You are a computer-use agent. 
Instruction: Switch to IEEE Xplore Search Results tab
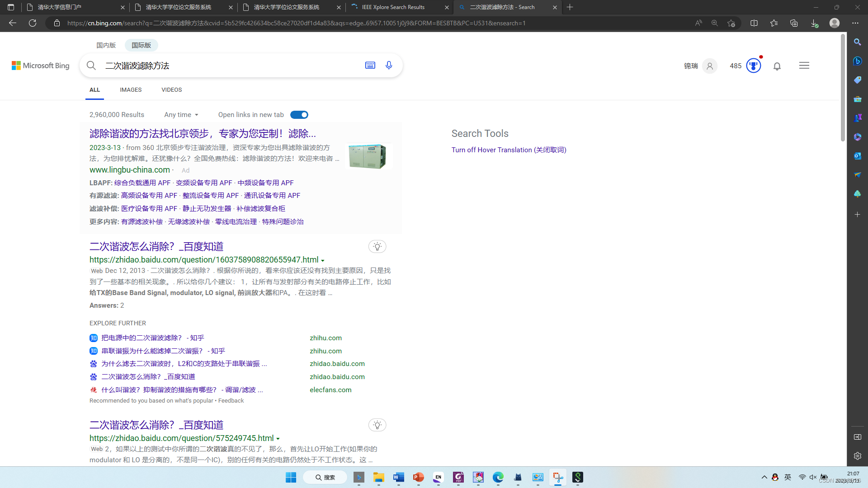[399, 7]
